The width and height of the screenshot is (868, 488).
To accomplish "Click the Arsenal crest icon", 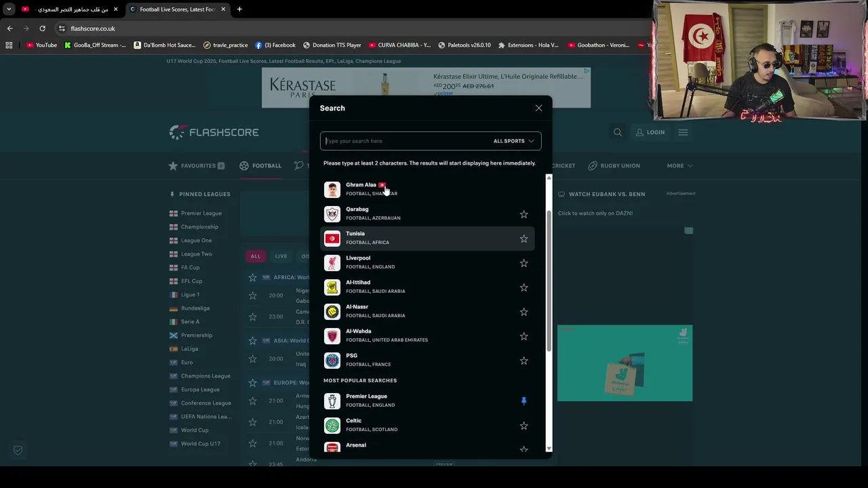I will point(332,448).
